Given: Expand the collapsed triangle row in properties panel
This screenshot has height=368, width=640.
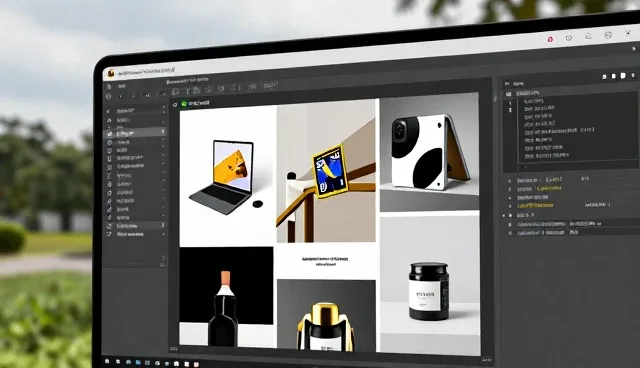Looking at the screenshot, I should pyautogui.click(x=504, y=215).
